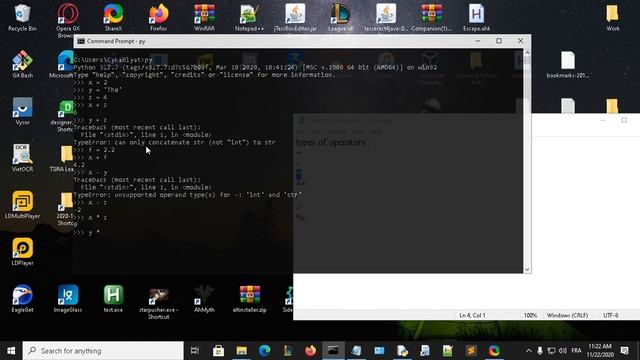
Task: Select the Work folder on desktop
Action: [612, 17]
